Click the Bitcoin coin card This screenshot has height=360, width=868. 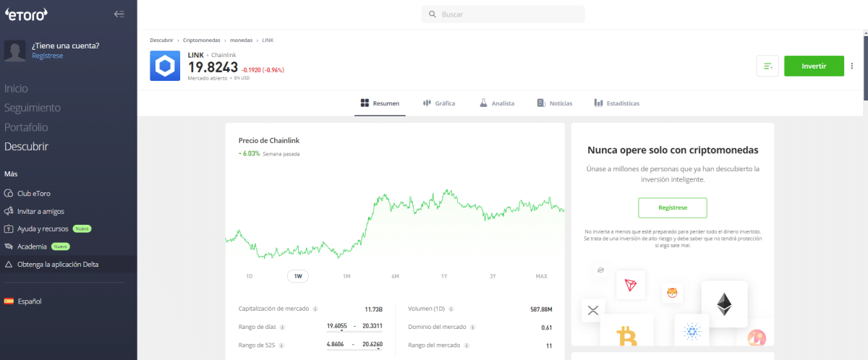[x=626, y=330]
